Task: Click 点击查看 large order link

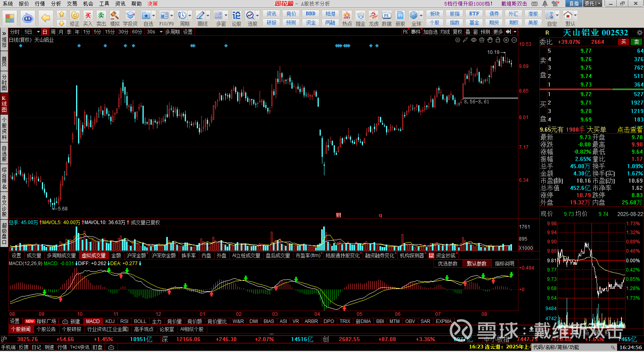Action: (630, 130)
